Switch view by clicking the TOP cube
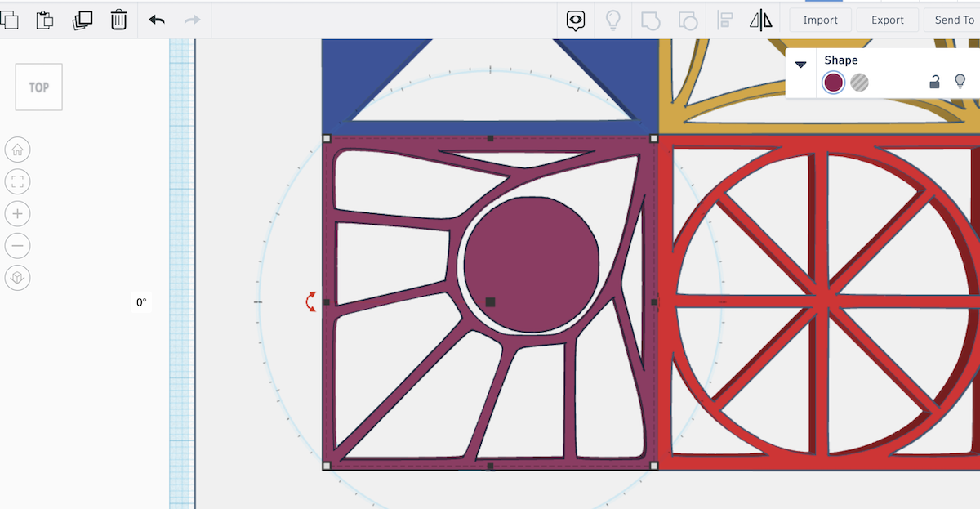 38,86
